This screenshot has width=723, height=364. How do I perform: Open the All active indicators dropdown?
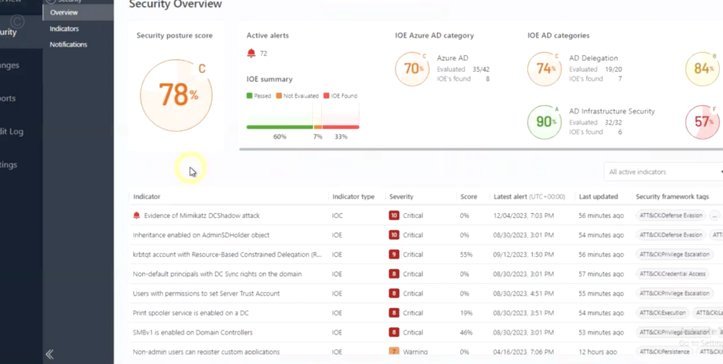tap(664, 172)
